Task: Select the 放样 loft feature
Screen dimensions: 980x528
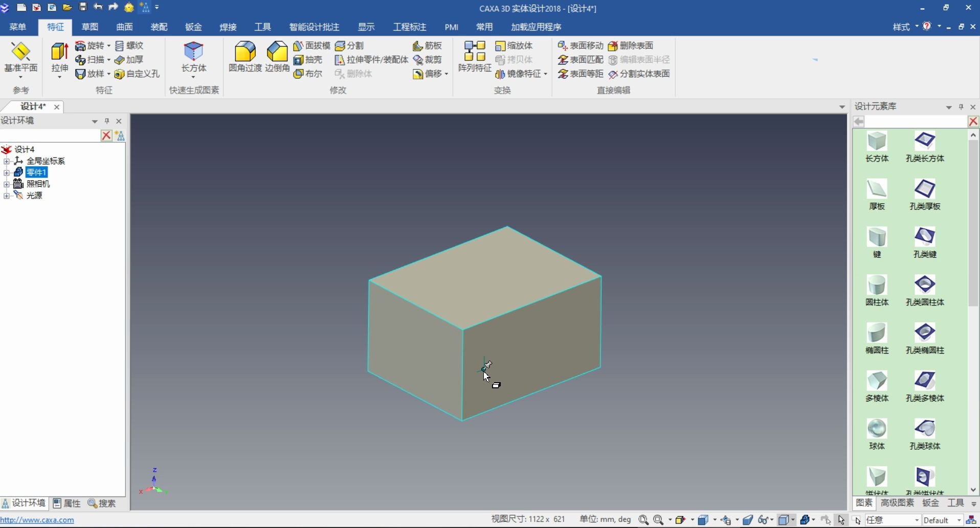Action: (90, 74)
